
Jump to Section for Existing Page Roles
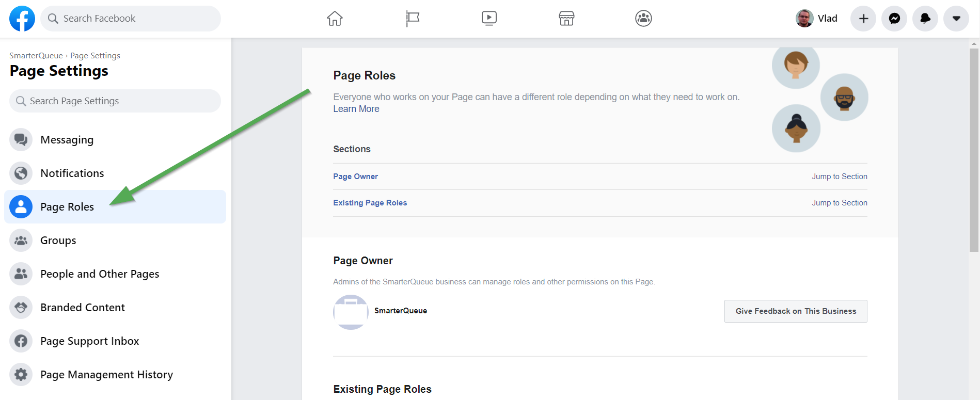840,203
